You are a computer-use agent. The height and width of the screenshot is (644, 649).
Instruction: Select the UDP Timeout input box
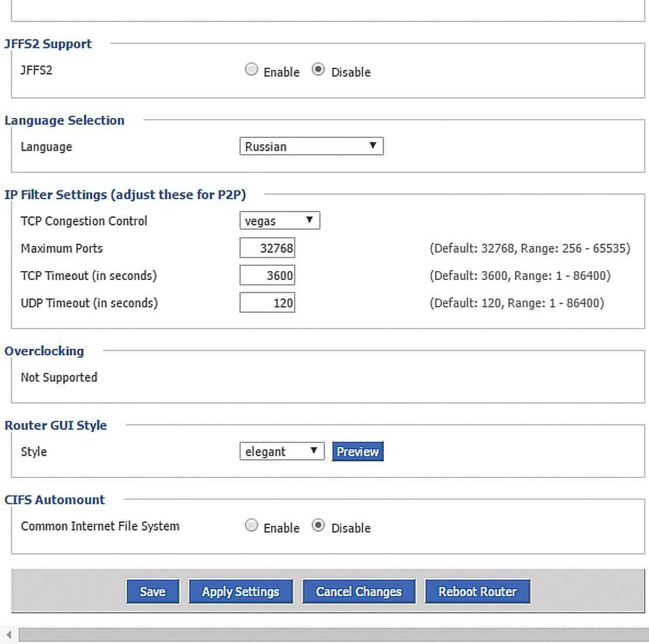coord(267,303)
